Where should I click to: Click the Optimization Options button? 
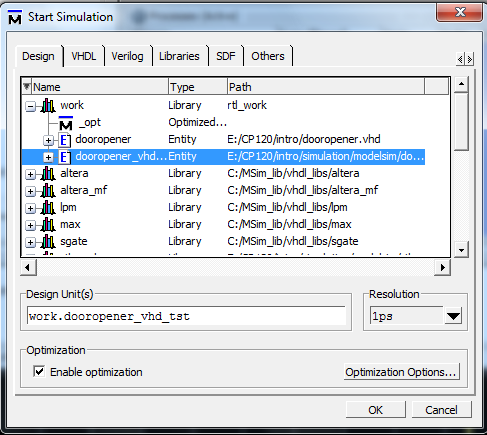(x=401, y=372)
